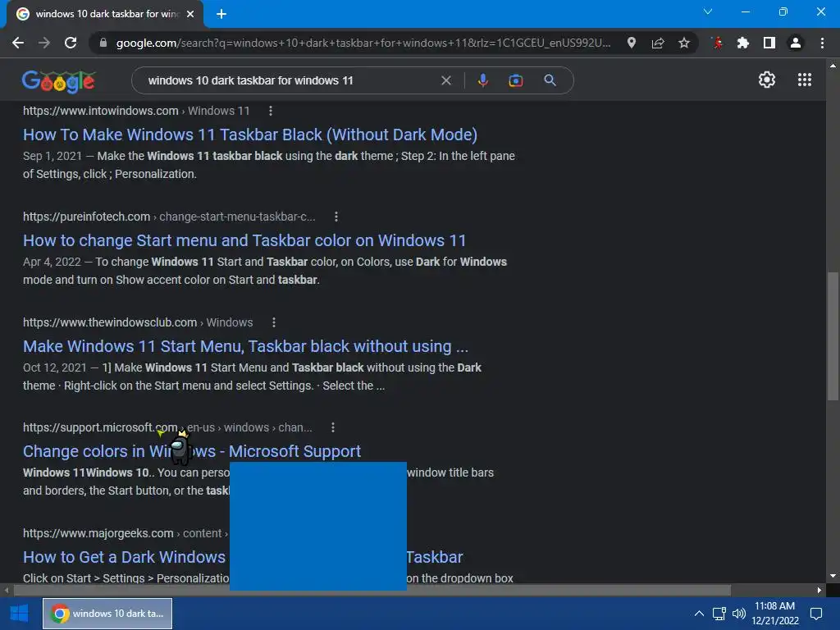
Task: Click the https://pureinfotech.com URL text
Action: (x=86, y=217)
